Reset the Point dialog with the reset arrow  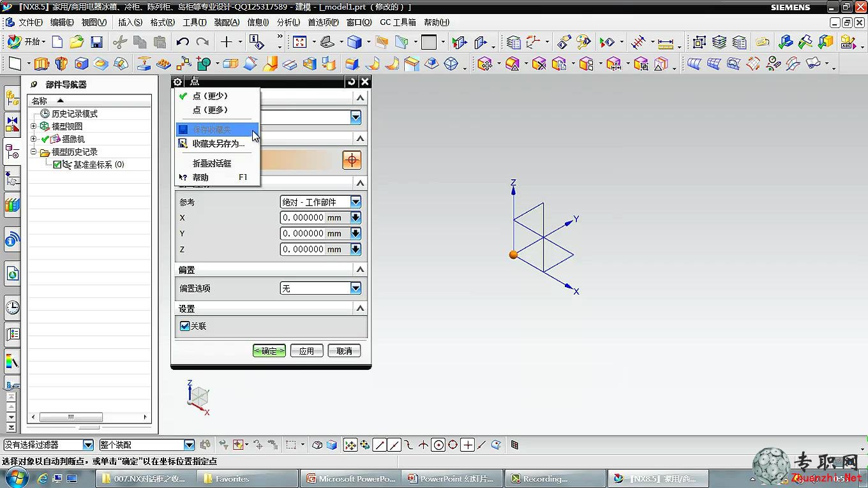352,82
